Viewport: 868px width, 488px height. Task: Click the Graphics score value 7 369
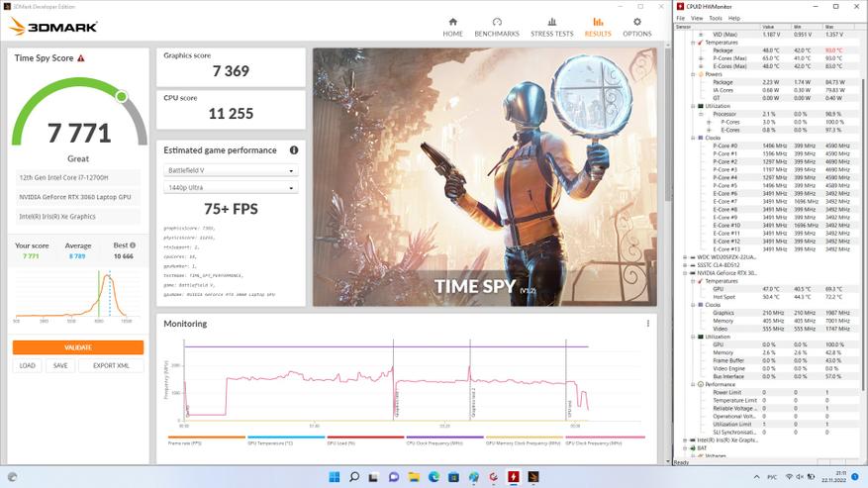coord(231,71)
